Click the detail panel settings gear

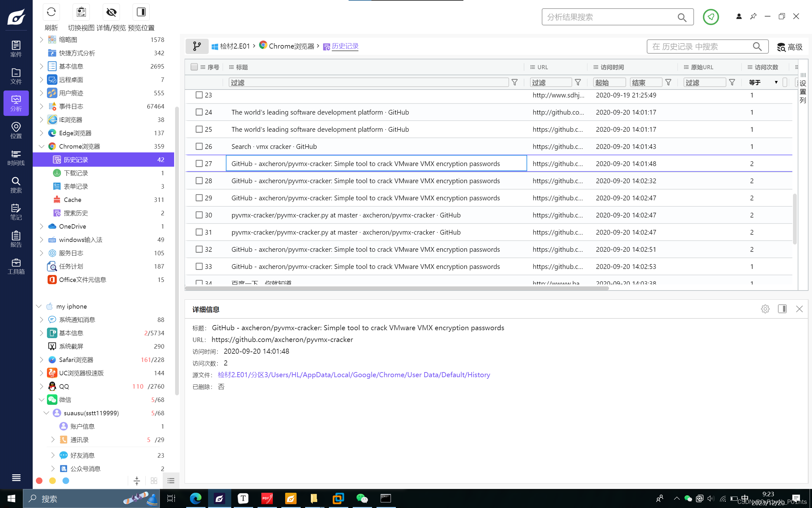pos(765,309)
